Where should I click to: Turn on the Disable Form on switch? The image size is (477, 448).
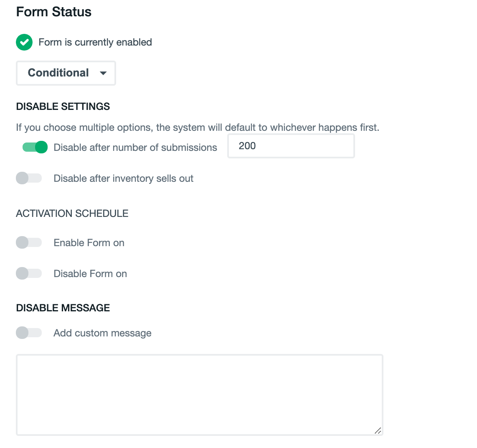tap(29, 273)
